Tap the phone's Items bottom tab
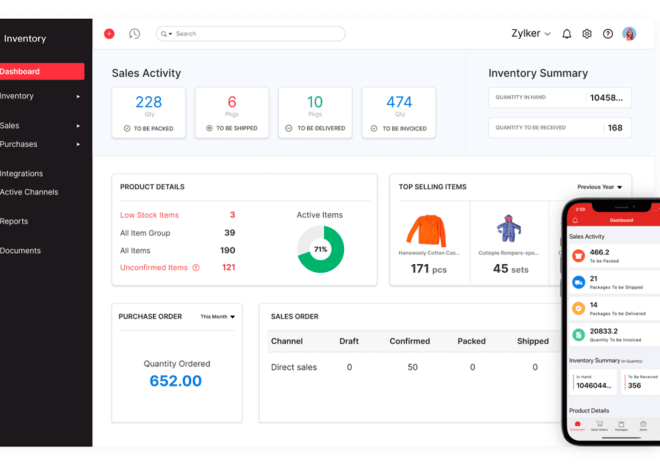The width and height of the screenshot is (660, 470). point(643,426)
